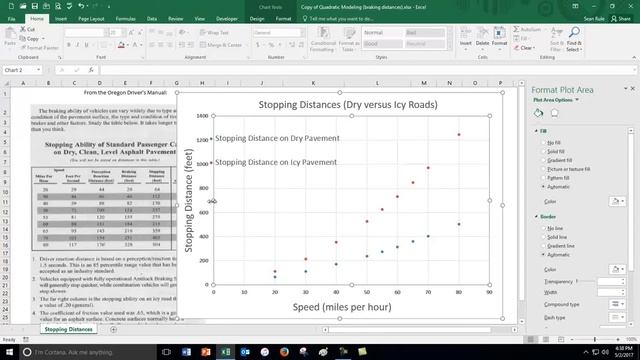Open the File tab

pyautogui.click(x=11, y=19)
